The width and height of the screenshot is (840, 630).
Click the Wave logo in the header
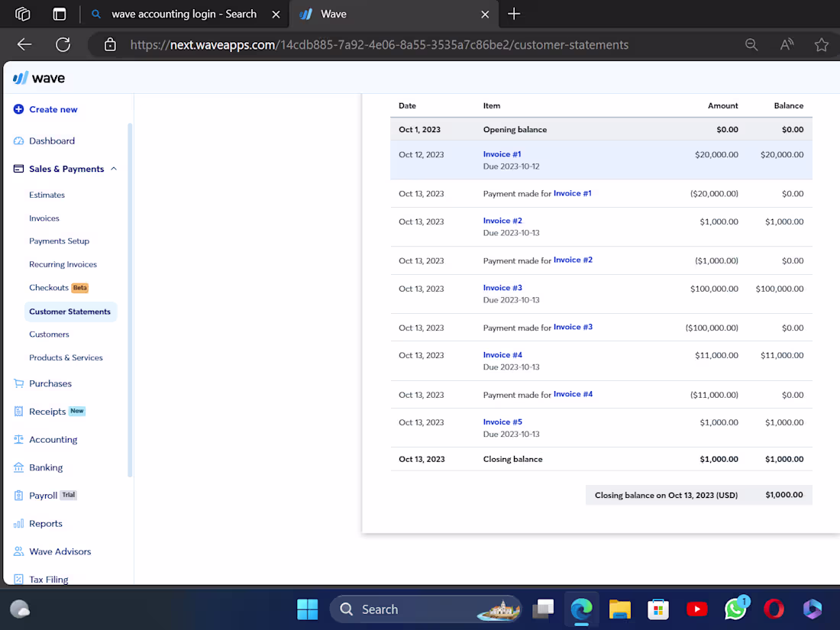pos(38,77)
